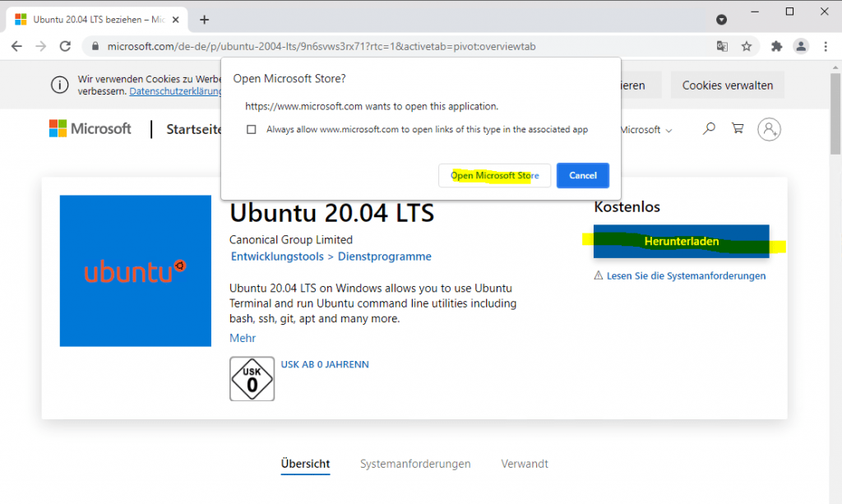This screenshot has width=842, height=504.
Task: Click the padlock site info icon
Action: [x=95, y=46]
